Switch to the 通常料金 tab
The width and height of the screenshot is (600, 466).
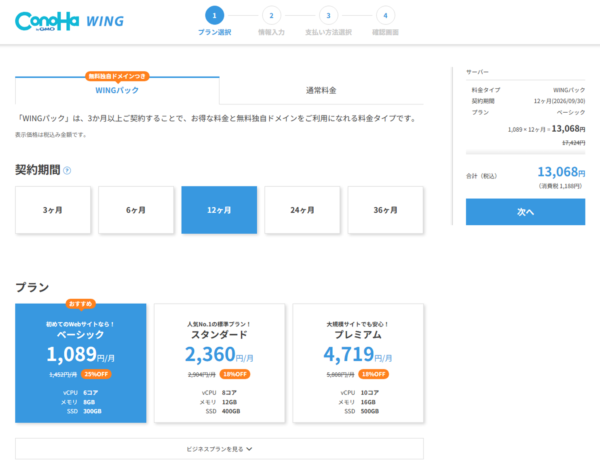pyautogui.click(x=321, y=90)
